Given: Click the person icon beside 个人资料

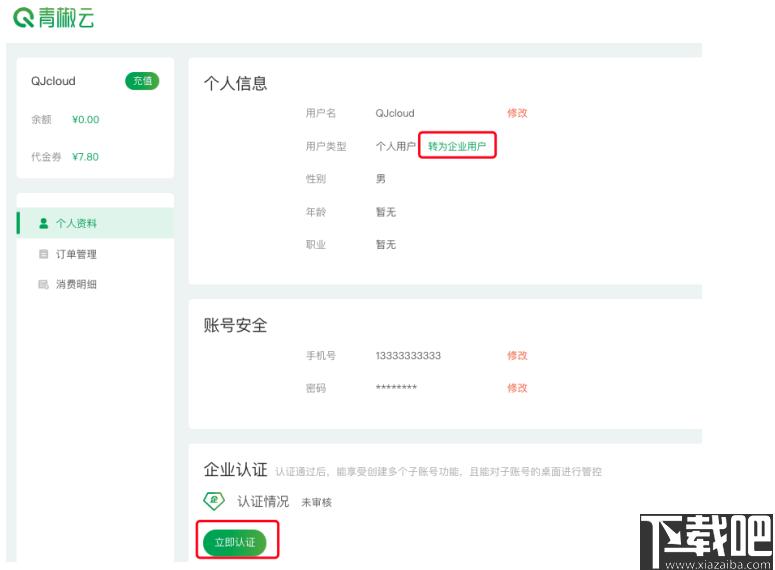Looking at the screenshot, I should 43,223.
